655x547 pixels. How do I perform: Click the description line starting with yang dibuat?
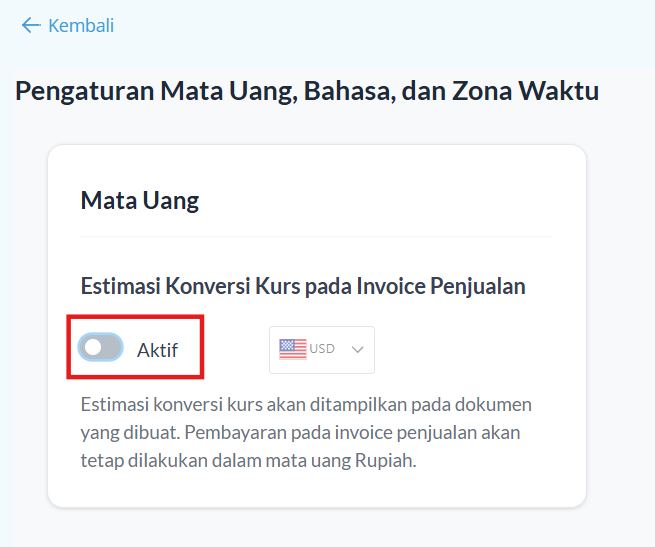pos(300,433)
